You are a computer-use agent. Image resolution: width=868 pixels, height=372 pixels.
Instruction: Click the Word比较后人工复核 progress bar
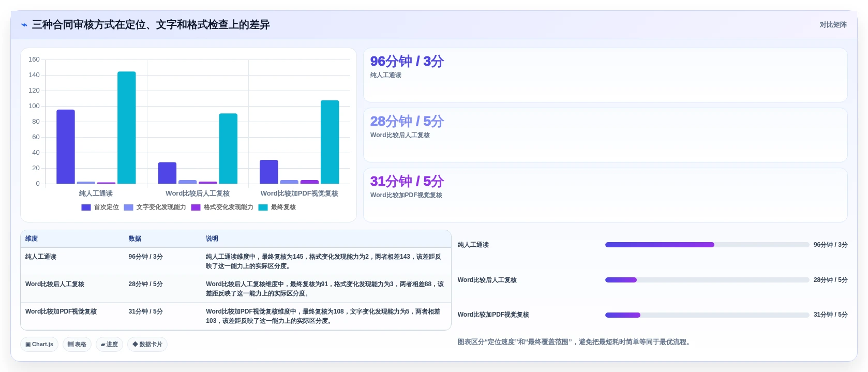point(707,280)
